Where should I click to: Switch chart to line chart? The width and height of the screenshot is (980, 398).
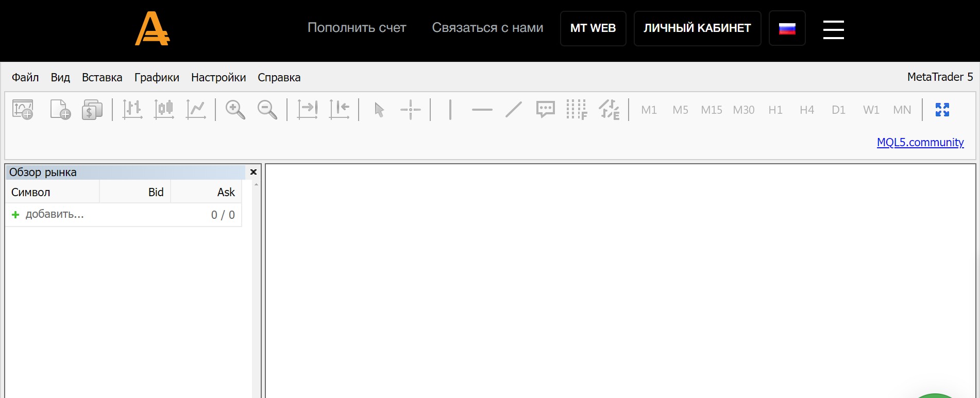coord(196,109)
